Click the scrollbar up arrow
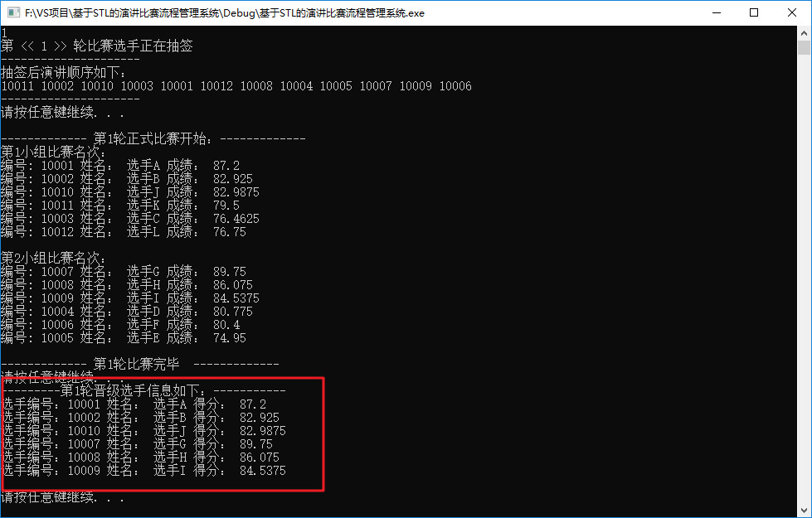 coord(804,32)
